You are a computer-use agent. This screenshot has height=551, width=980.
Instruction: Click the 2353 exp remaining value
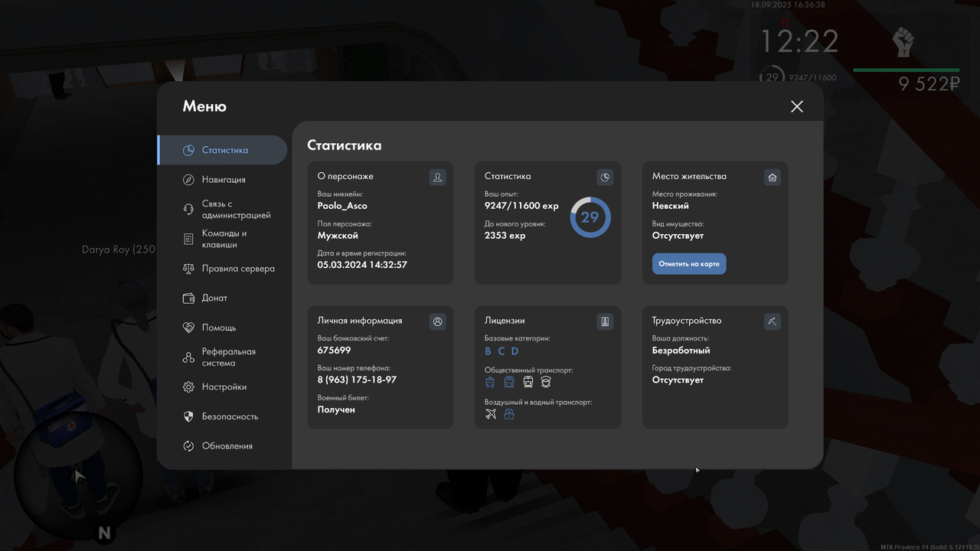(x=505, y=236)
